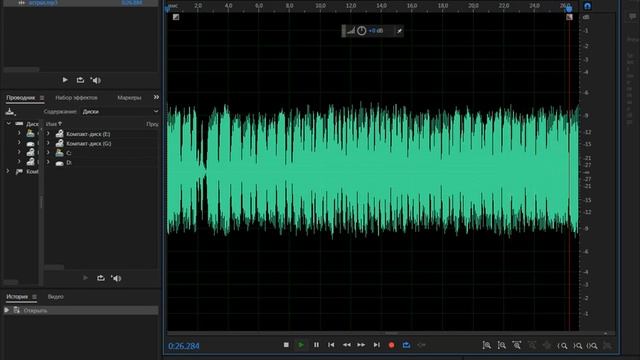Select the D: drive icon
Image resolution: width=640 pixels, height=360 pixels.
pos(60,162)
